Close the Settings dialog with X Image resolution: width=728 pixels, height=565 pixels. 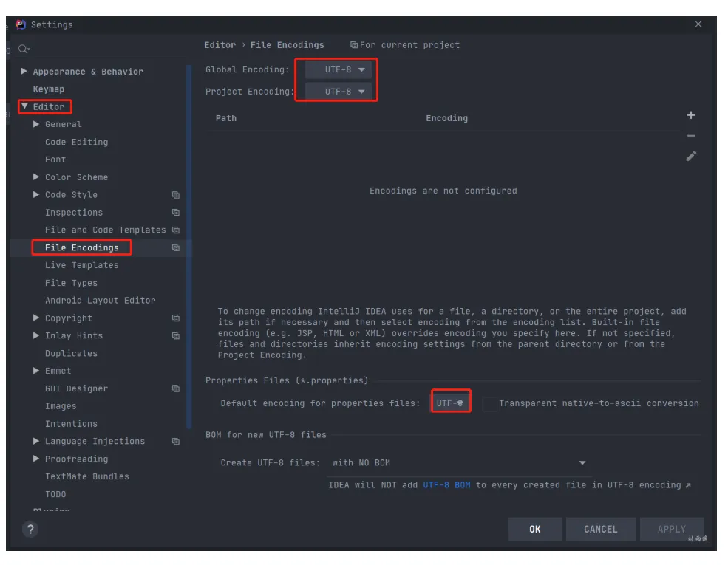[698, 24]
